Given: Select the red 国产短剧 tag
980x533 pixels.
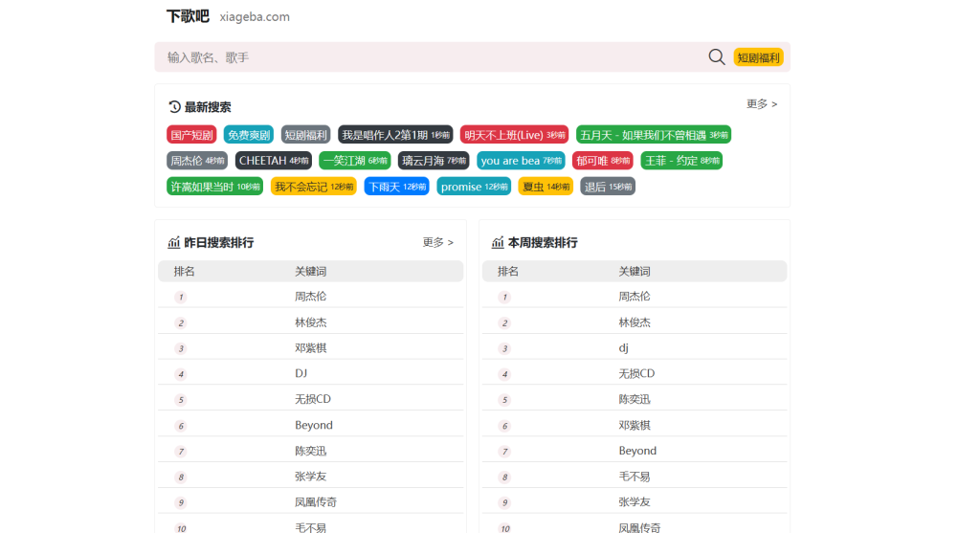Looking at the screenshot, I should coord(191,135).
